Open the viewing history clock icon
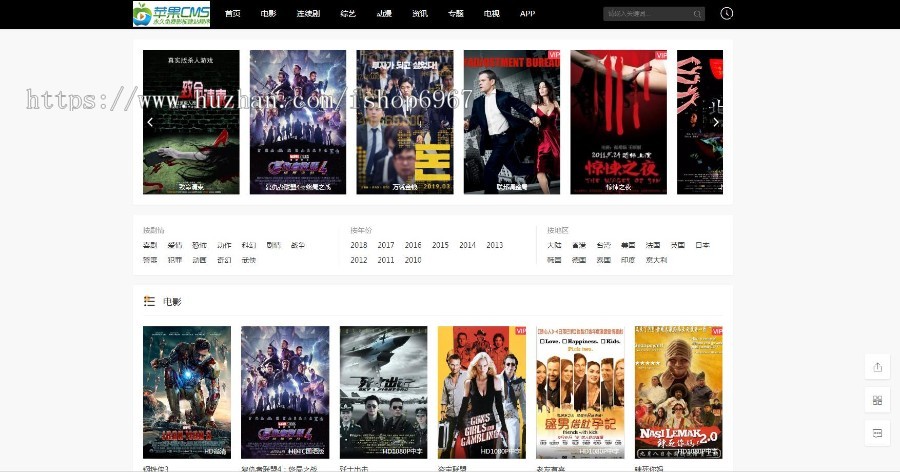Image resolution: width=900 pixels, height=472 pixels. [726, 14]
